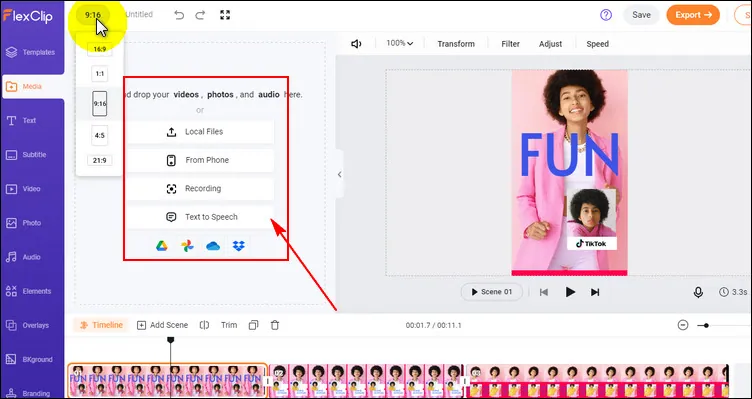
Task: Upload from Local Files
Action: (x=200, y=132)
